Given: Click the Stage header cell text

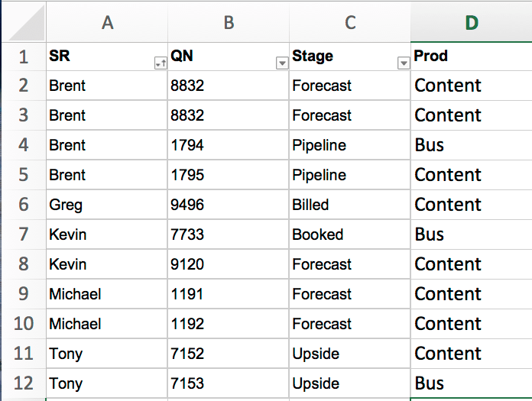Looking at the screenshot, I should pyautogui.click(x=313, y=57).
